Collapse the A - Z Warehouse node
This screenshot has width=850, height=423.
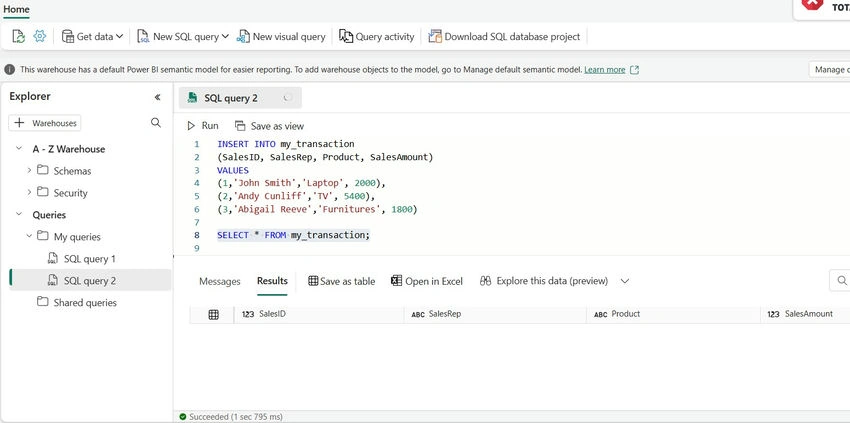click(19, 149)
